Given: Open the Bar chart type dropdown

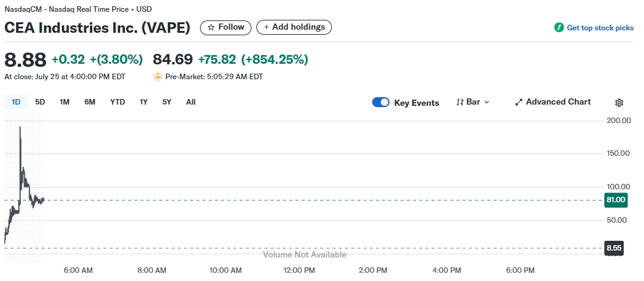Looking at the screenshot, I should [472, 102].
